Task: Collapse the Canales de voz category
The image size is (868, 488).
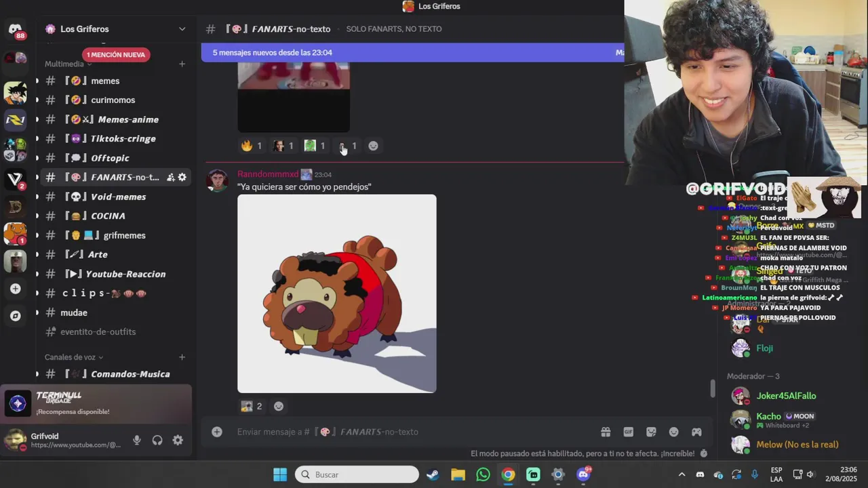Action: 74,357
